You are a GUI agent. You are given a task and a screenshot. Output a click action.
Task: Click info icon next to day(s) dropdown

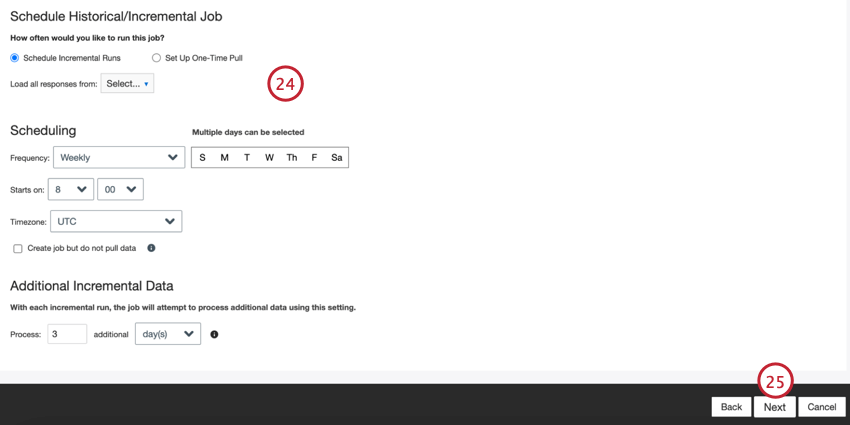214,334
